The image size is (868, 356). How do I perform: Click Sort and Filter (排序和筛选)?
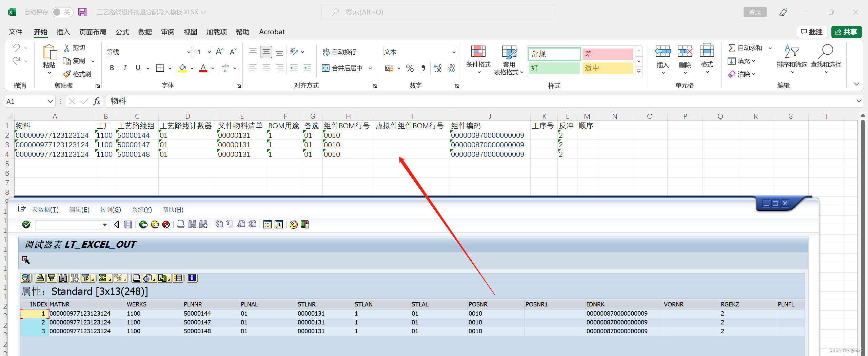(792, 59)
